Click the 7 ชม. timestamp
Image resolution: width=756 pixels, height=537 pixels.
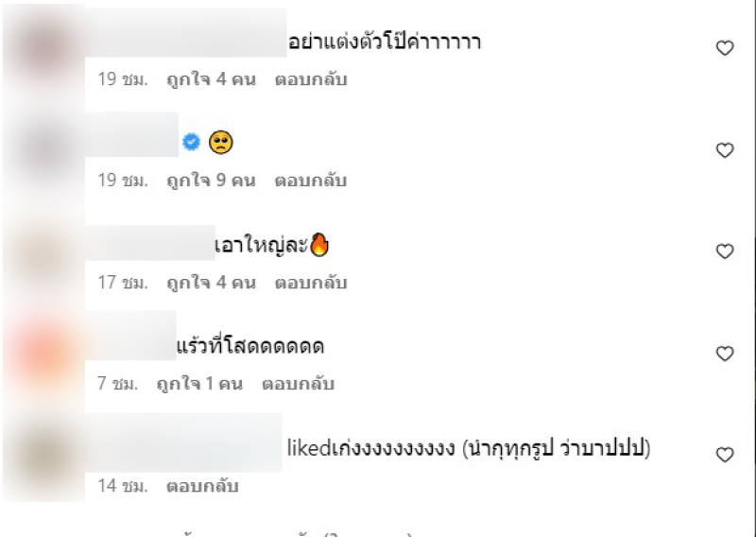pos(117,384)
